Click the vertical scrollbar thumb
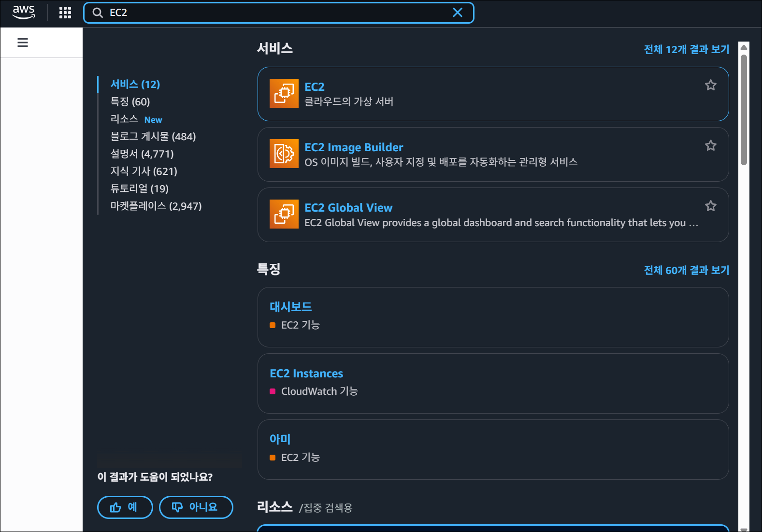 point(744,110)
